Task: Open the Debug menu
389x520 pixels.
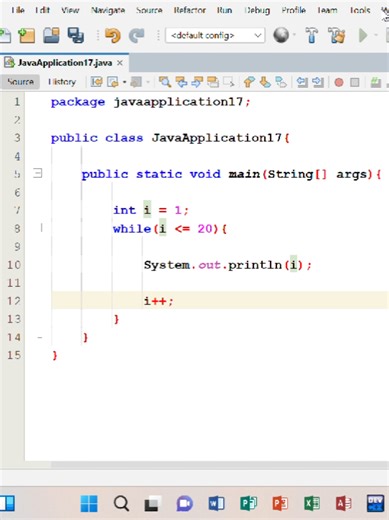Action: point(257,10)
